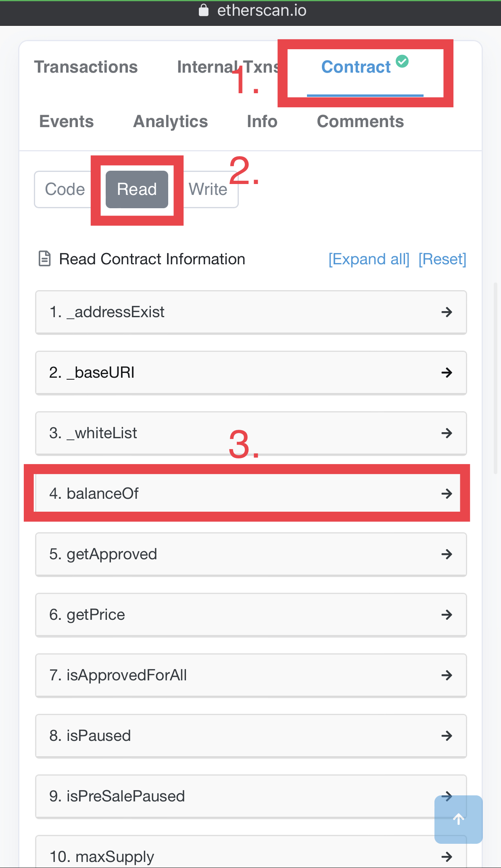Click the [Reset] link

[x=442, y=259]
